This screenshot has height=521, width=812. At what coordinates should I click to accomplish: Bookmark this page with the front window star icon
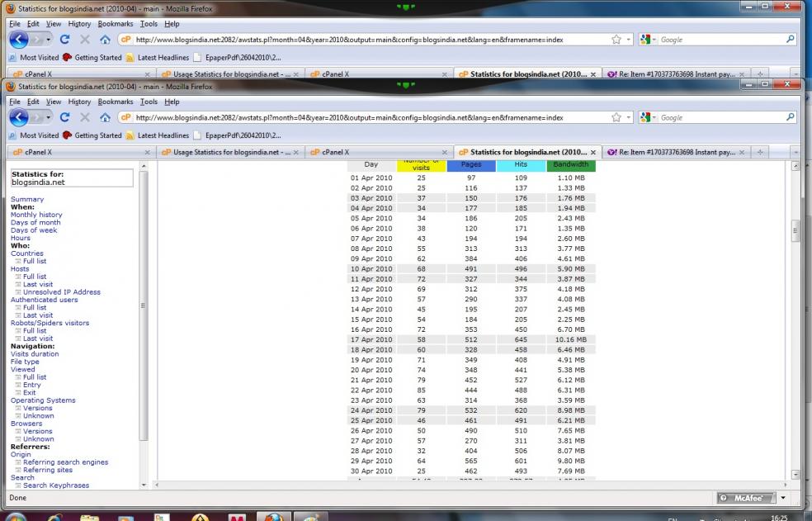(616, 118)
